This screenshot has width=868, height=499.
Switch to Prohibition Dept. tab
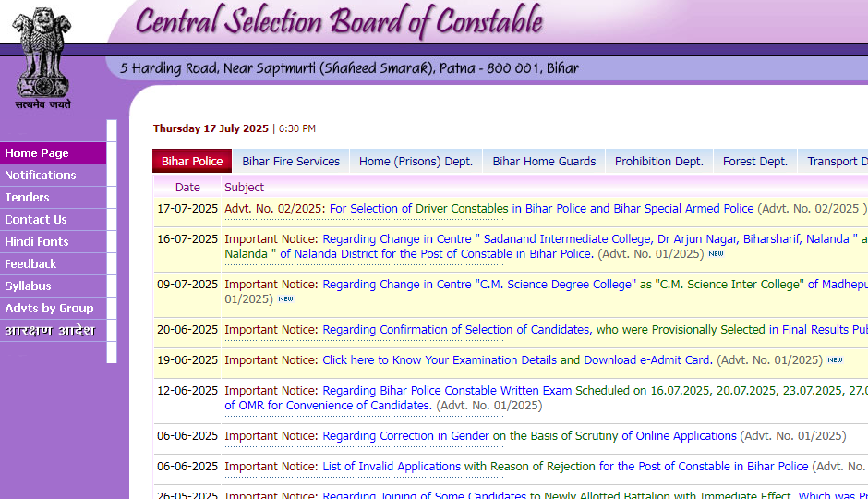658,162
